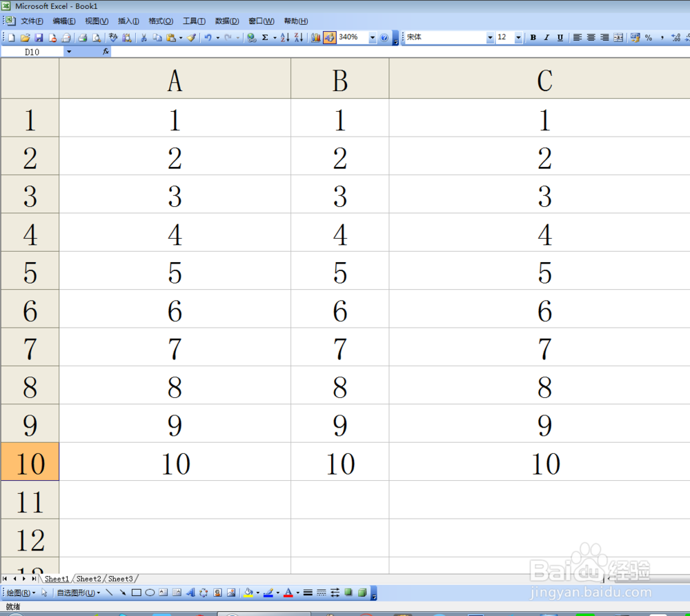Open the 自选图形(U) AutoShapes menu
Image resolution: width=690 pixels, height=616 pixels.
79,593
